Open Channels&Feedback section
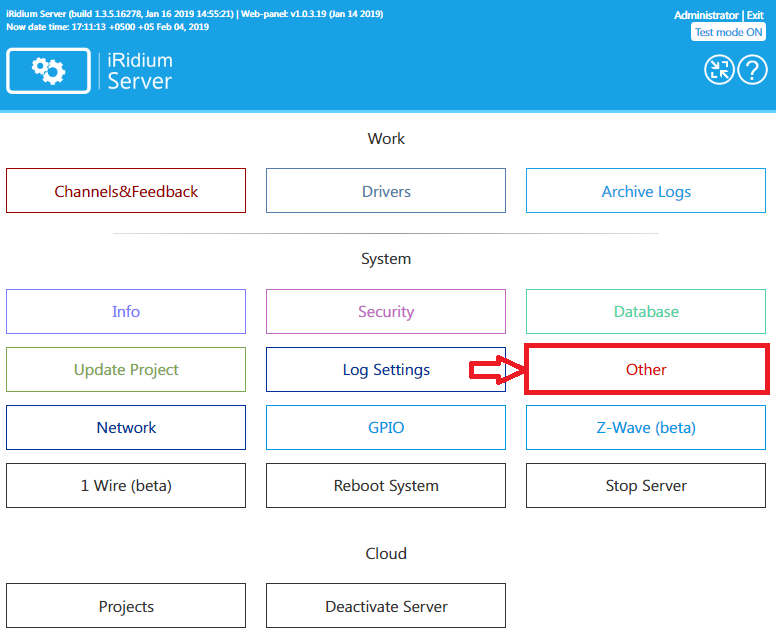The height and width of the screenshot is (640, 776). [126, 191]
